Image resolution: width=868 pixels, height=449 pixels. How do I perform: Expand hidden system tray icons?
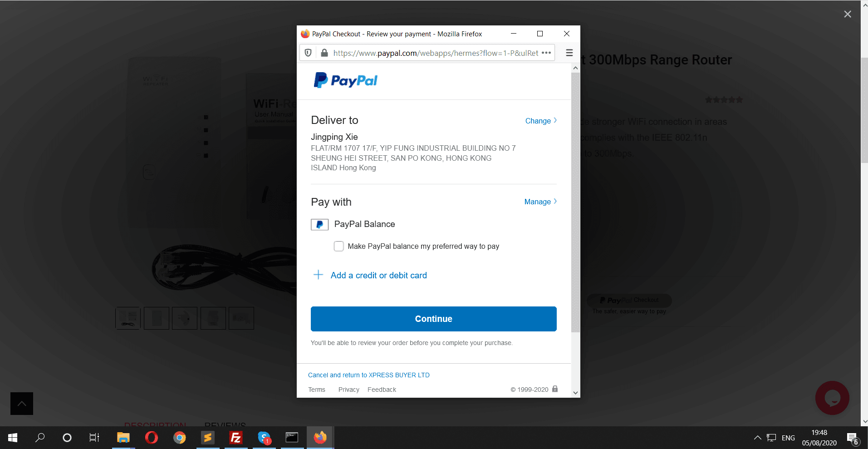click(757, 438)
